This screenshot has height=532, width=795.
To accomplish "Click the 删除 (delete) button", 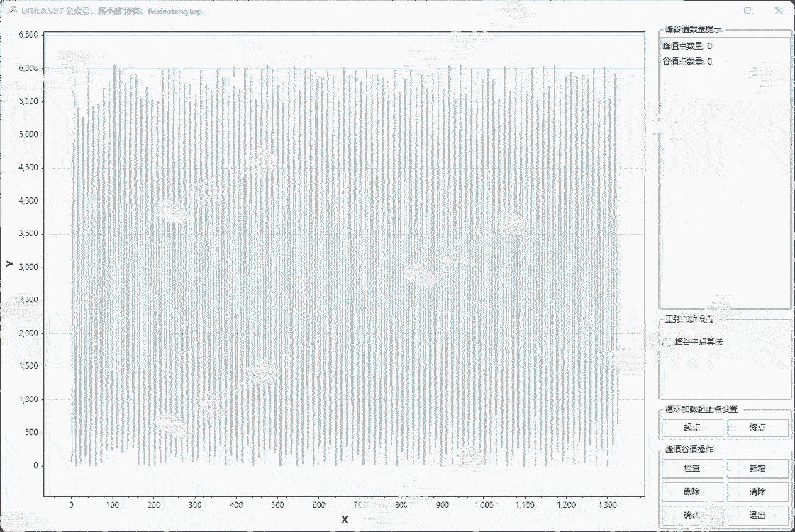I will pos(692,492).
